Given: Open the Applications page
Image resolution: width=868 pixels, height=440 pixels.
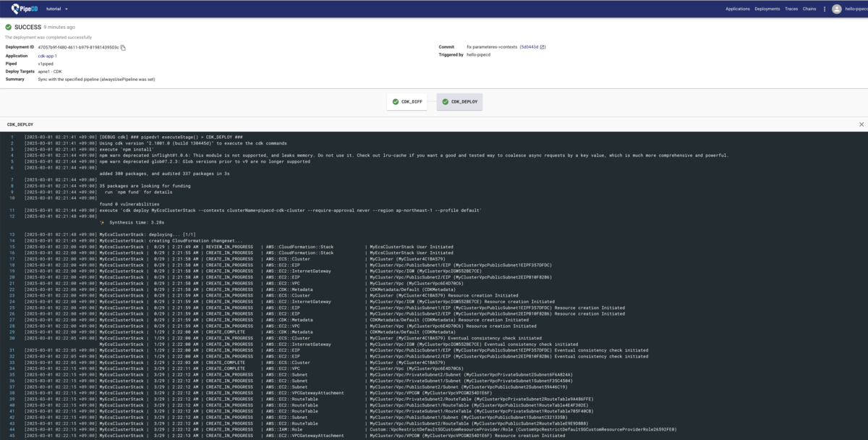Looking at the screenshot, I should pos(736,8).
